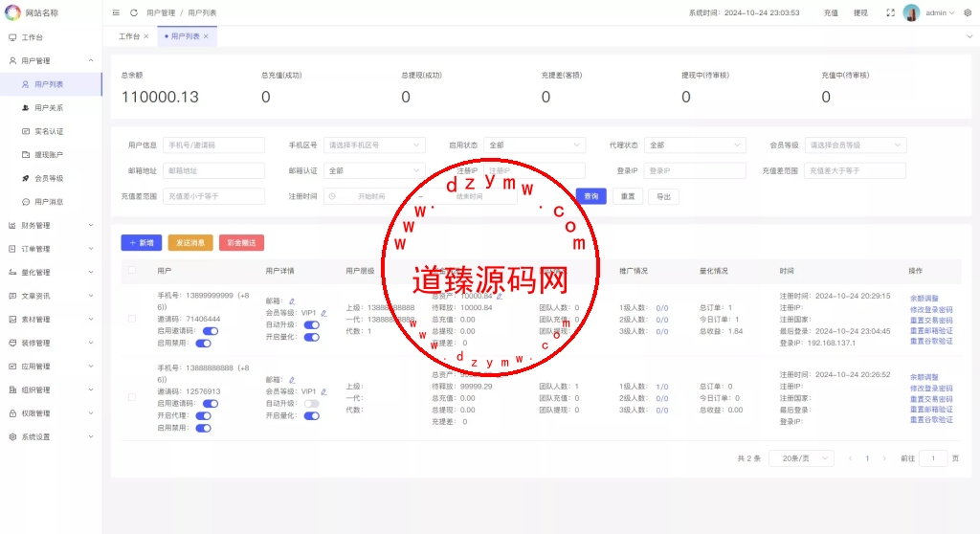Select all rows via header checkbox

[x=132, y=270]
